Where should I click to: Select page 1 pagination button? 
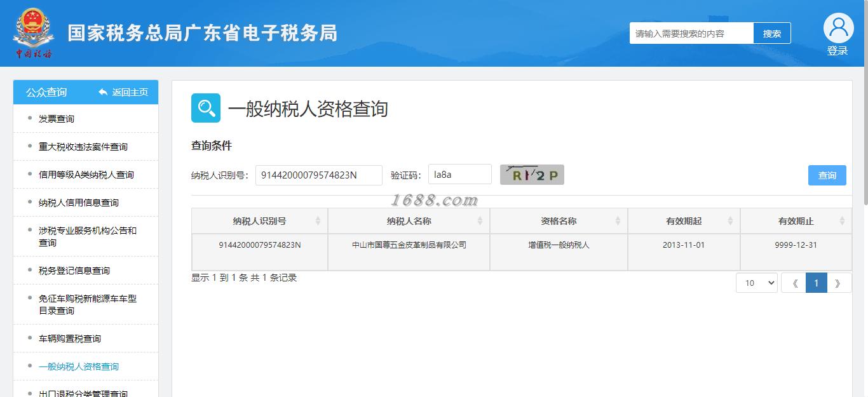pyautogui.click(x=817, y=283)
